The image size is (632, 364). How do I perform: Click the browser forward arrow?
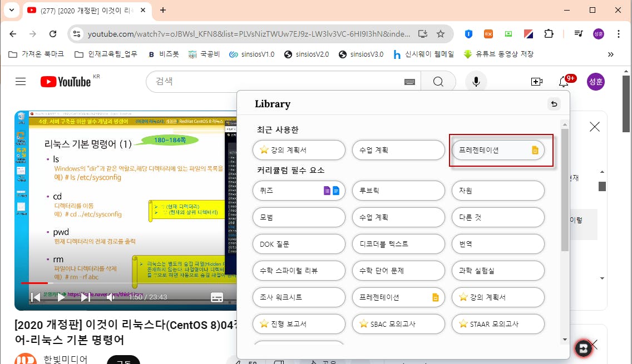coord(33,34)
